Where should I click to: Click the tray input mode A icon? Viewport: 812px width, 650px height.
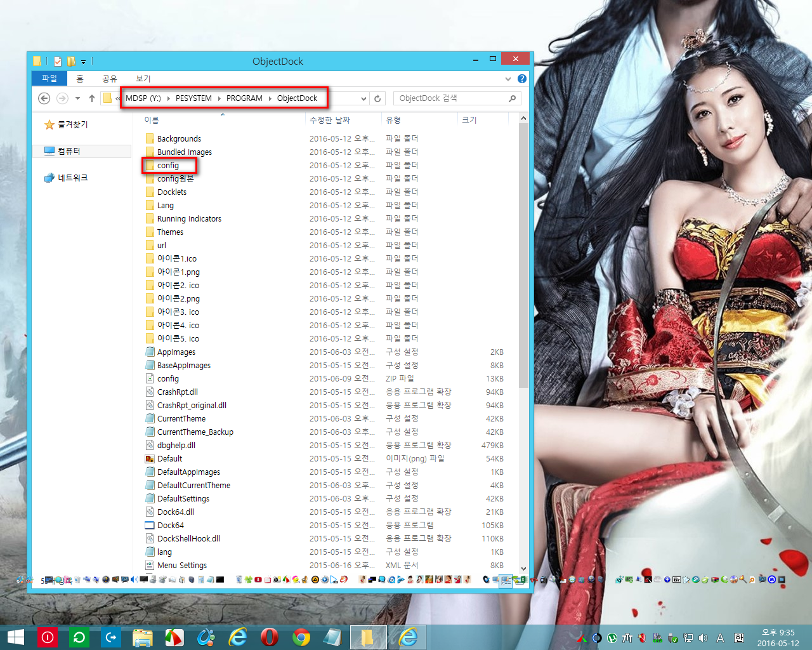pos(720,638)
